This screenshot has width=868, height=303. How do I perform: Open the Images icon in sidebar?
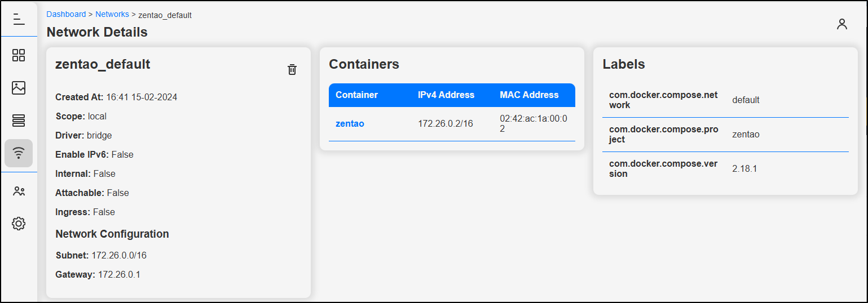[19, 88]
